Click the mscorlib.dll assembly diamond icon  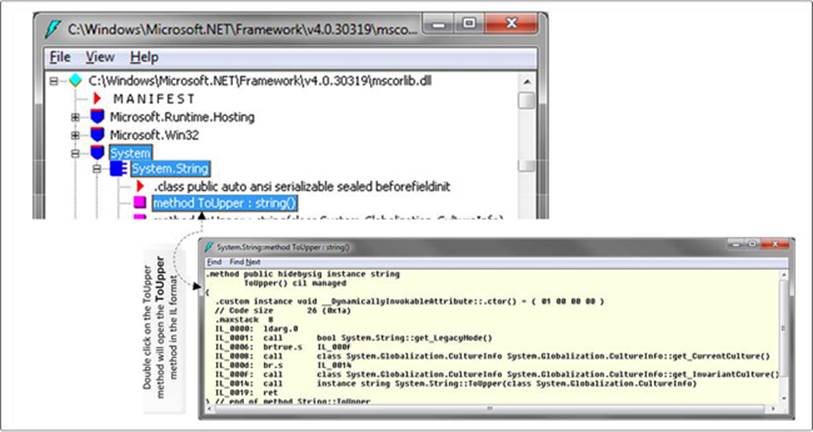click(x=76, y=81)
